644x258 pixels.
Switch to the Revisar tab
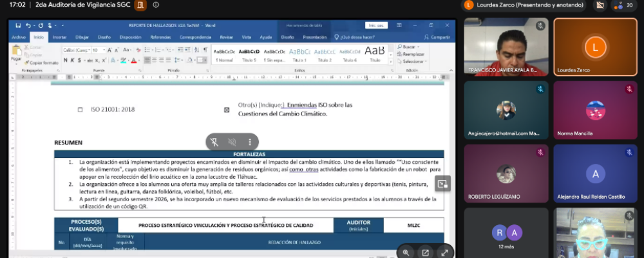click(x=226, y=37)
